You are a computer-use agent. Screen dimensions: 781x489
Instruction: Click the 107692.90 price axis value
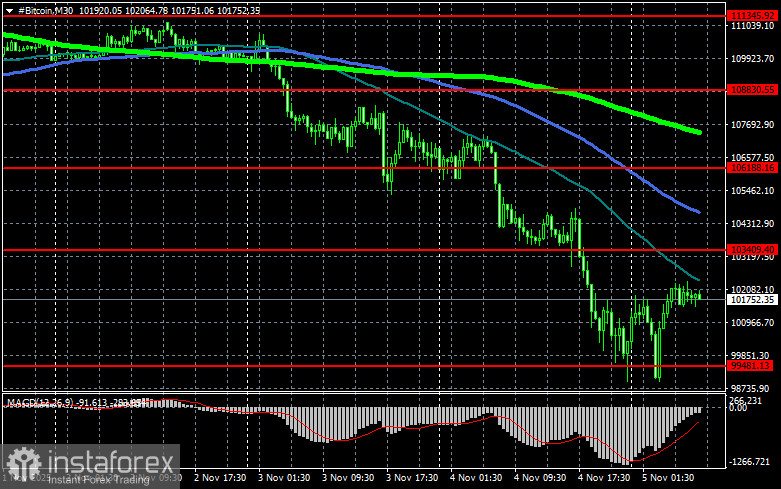(x=752, y=124)
